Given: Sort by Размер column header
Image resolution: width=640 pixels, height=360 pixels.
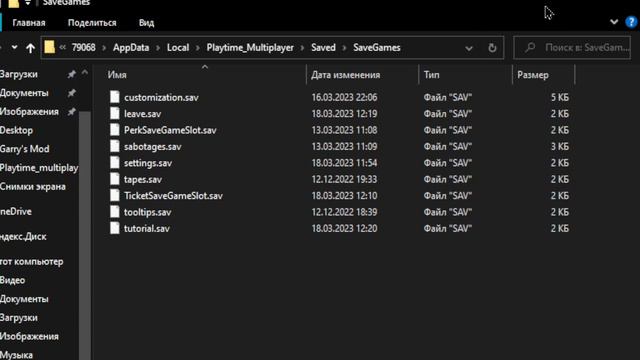Looking at the screenshot, I should (533, 75).
